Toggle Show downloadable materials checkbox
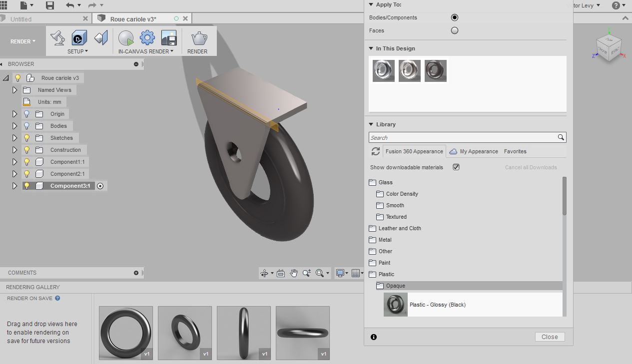The height and width of the screenshot is (364, 632). click(456, 167)
